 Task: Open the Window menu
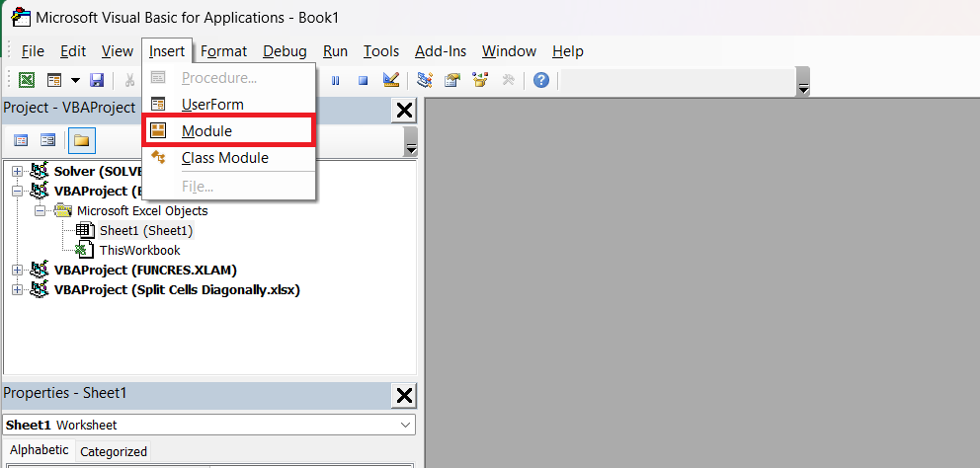coord(509,51)
